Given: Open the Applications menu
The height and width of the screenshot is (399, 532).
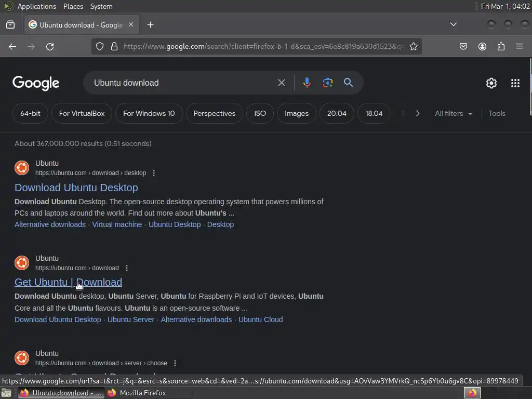Looking at the screenshot, I should 37,6.
